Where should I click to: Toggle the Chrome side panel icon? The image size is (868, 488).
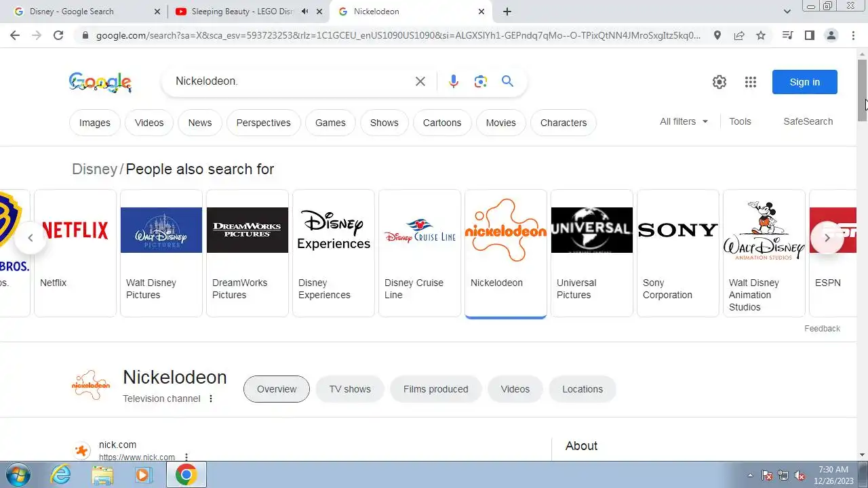(809, 35)
